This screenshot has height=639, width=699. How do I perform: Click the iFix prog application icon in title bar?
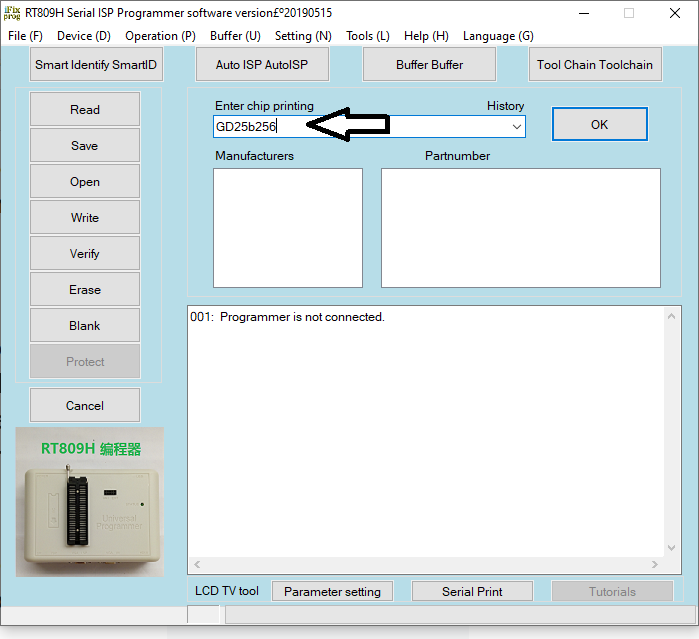pos(12,12)
